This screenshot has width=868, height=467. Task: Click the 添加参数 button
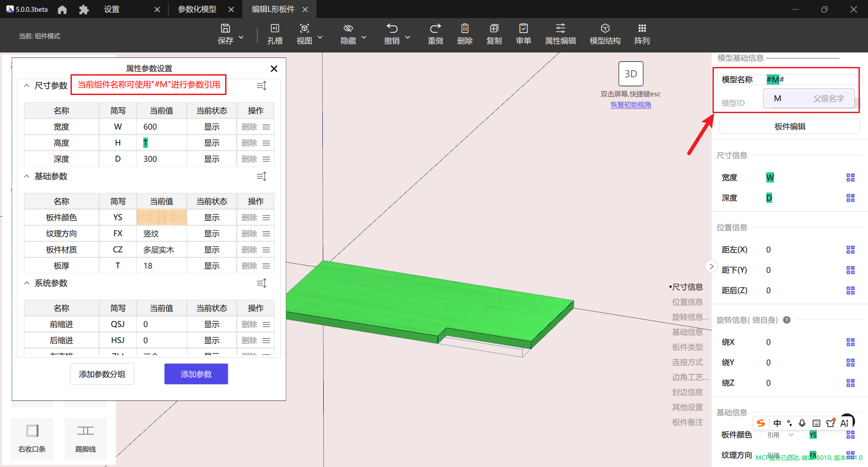pyautogui.click(x=196, y=374)
